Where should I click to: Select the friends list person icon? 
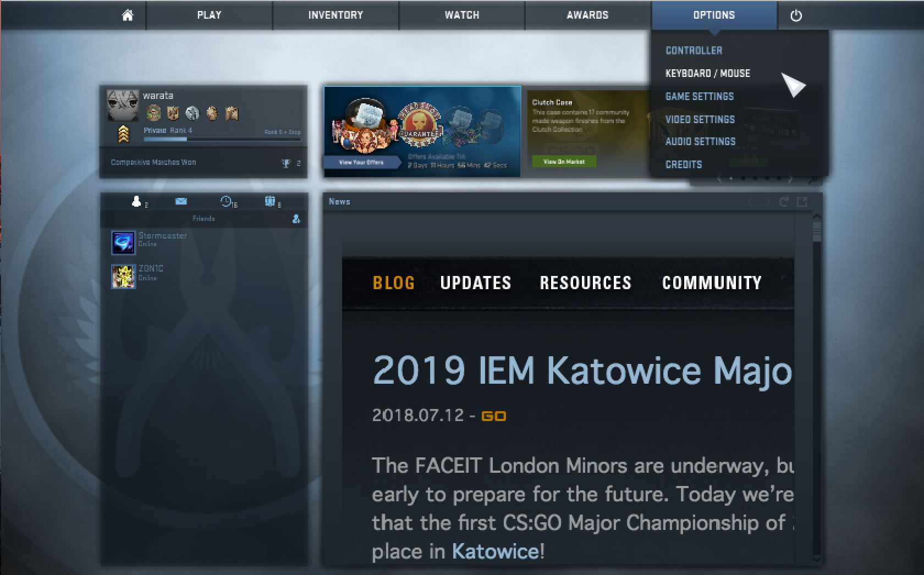click(136, 201)
